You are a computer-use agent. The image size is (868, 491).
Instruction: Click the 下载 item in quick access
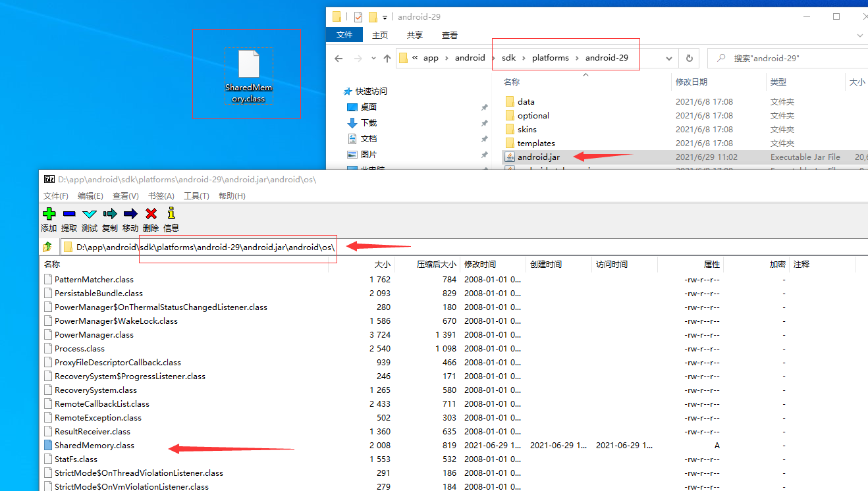[368, 122]
